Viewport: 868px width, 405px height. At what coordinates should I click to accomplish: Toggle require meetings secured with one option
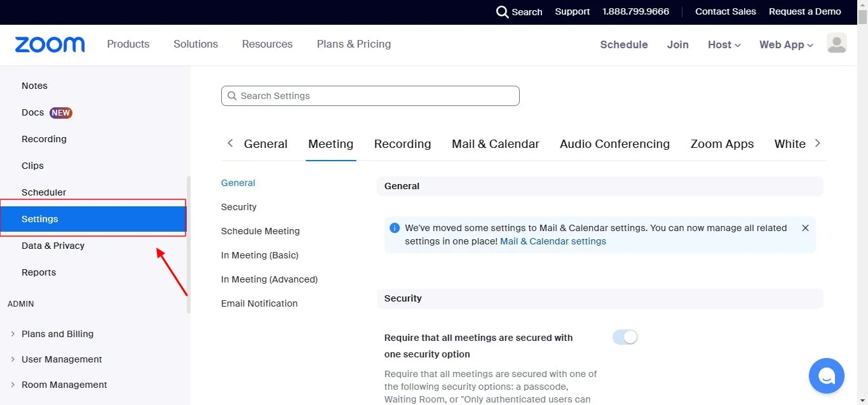(625, 338)
